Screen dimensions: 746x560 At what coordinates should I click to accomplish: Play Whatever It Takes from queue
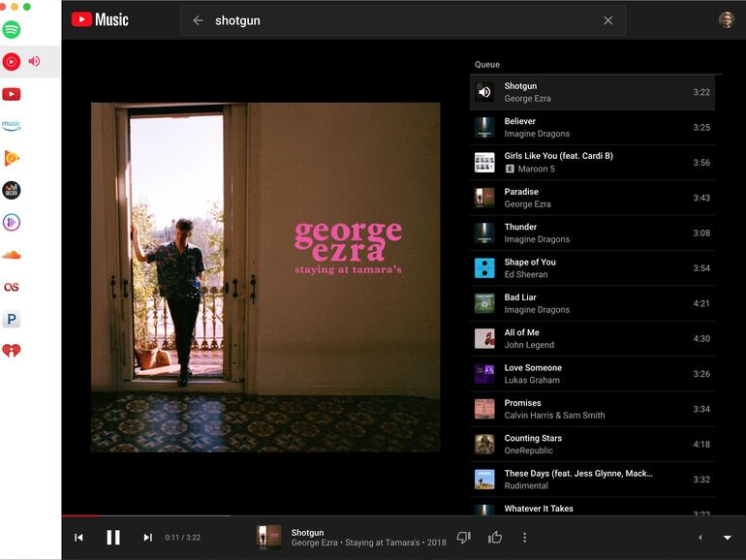[x=592, y=507]
